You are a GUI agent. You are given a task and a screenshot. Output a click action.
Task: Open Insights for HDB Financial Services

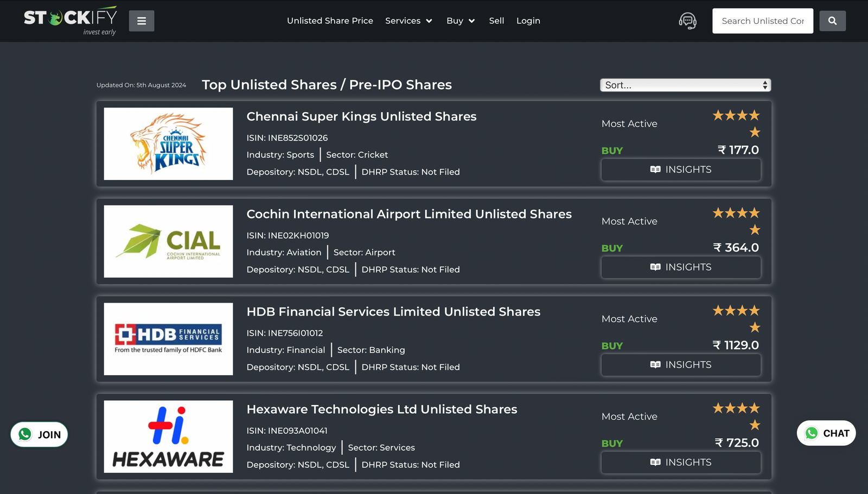pyautogui.click(x=681, y=365)
